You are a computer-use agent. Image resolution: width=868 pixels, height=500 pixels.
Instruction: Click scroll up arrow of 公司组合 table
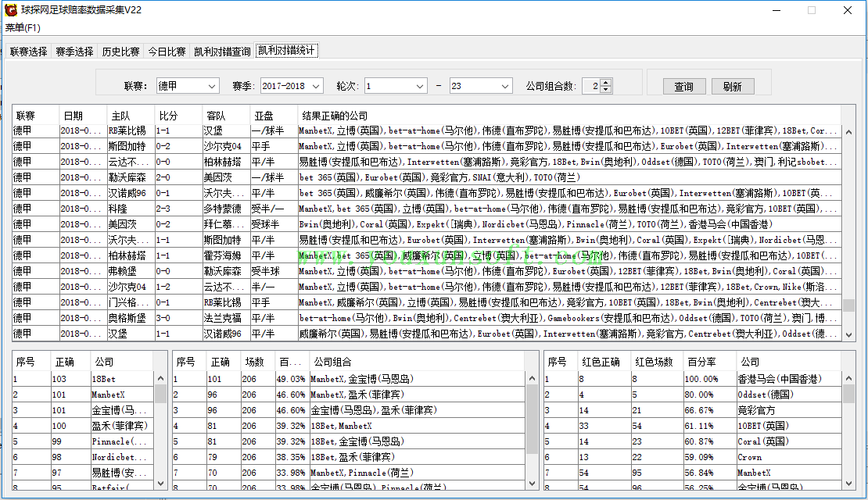532,378
